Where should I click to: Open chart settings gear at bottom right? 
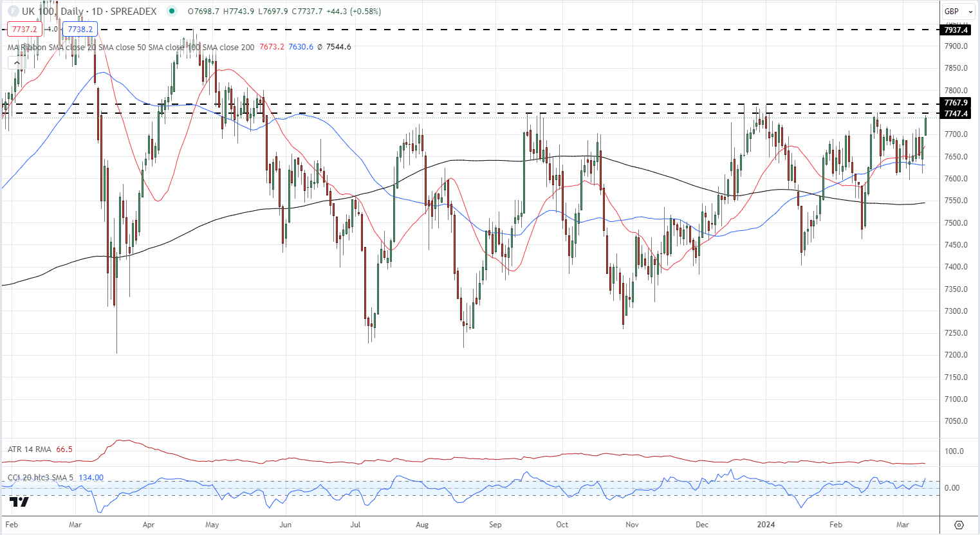click(959, 525)
